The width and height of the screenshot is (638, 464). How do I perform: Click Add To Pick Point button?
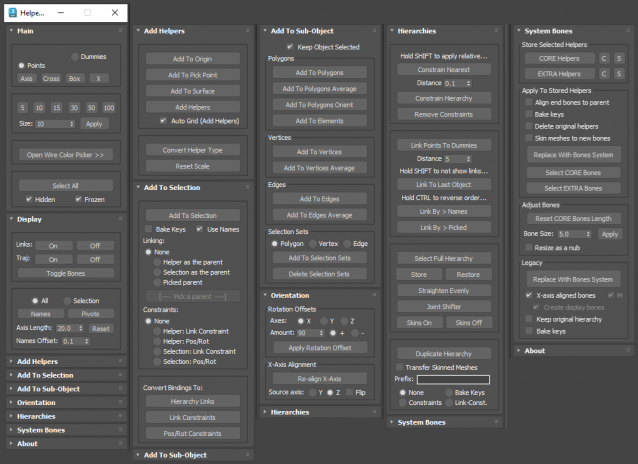pyautogui.click(x=192, y=75)
